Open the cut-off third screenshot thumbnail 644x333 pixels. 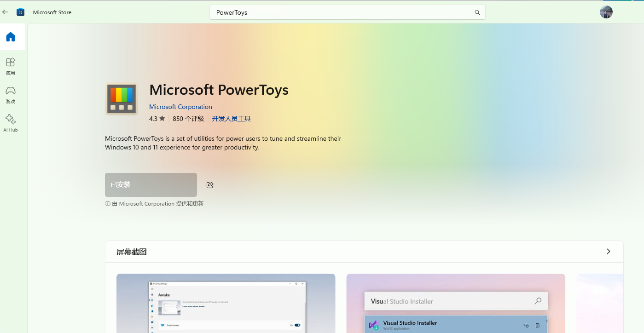(x=600, y=304)
